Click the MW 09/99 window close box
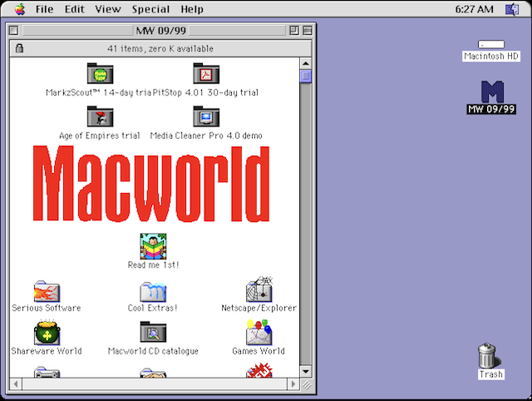Image resolution: width=532 pixels, height=401 pixels. click(14, 31)
